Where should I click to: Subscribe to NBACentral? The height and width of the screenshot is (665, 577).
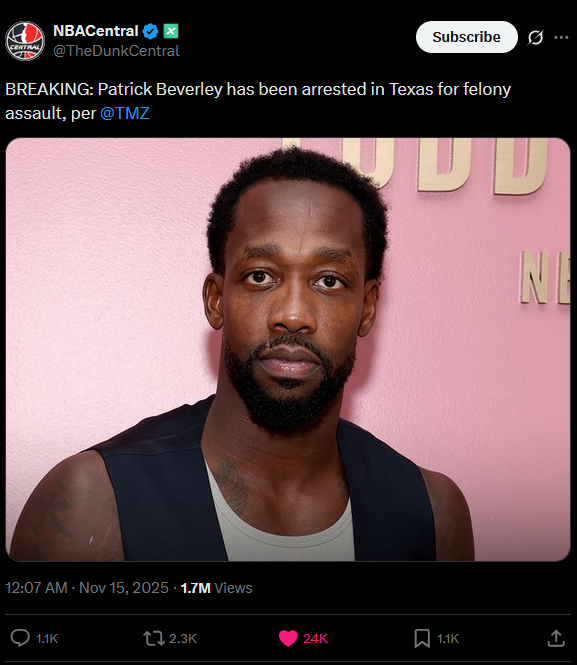tap(466, 37)
